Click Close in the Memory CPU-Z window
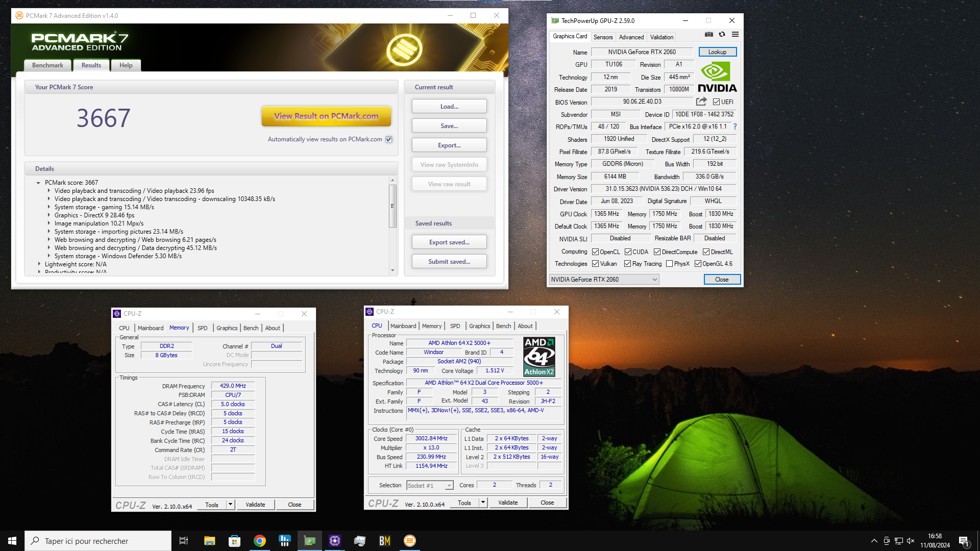This screenshot has height=551, width=980. click(295, 505)
